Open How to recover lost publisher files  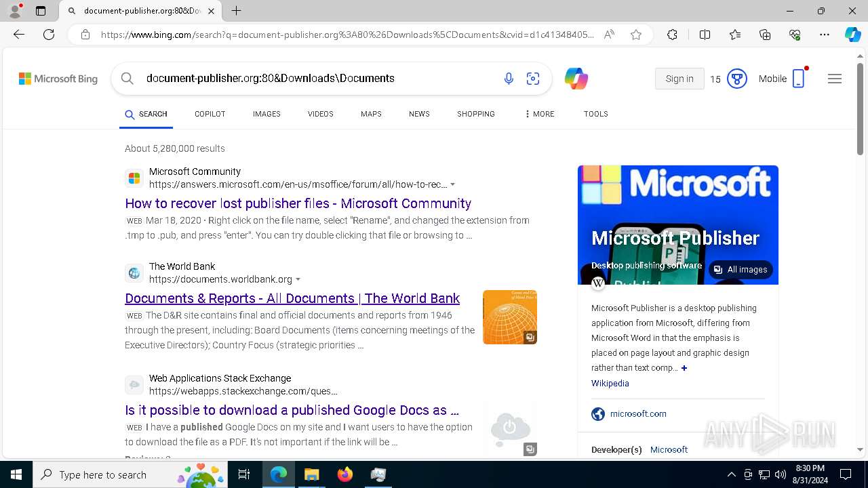[298, 203]
